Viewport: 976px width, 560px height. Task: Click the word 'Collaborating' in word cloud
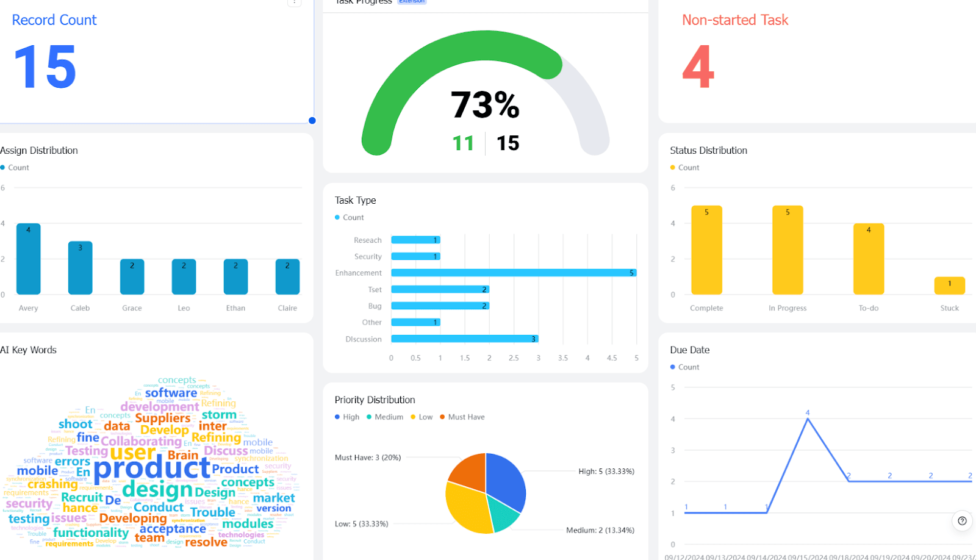[x=141, y=441]
